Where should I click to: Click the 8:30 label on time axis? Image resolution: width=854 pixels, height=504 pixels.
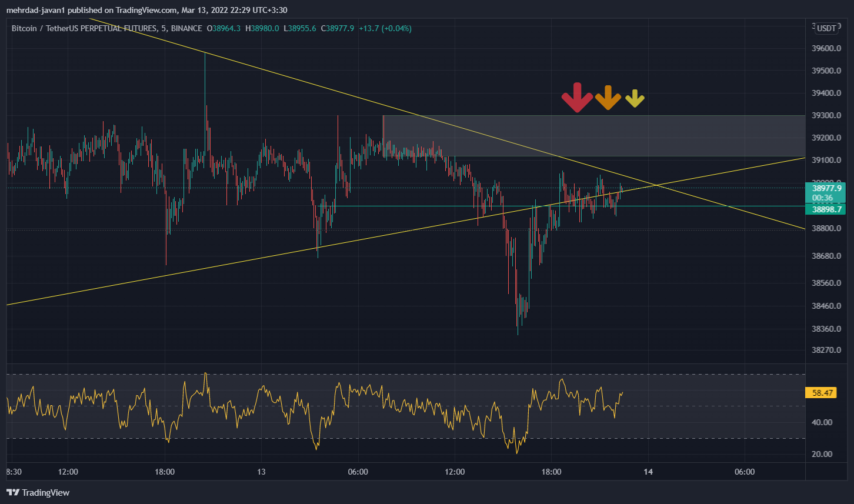(14, 472)
